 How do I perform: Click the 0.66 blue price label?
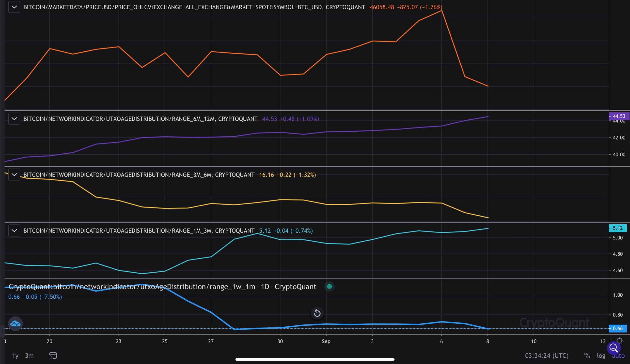(617, 328)
